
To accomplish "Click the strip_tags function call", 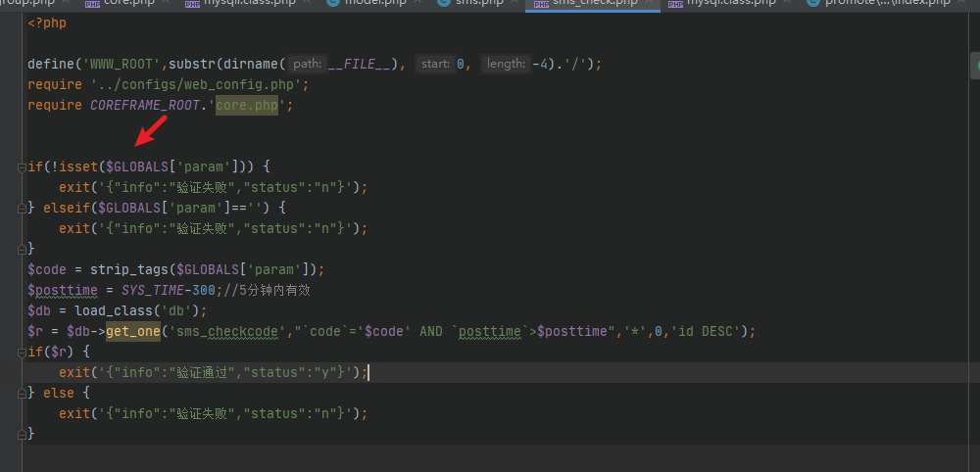I will [x=129, y=269].
